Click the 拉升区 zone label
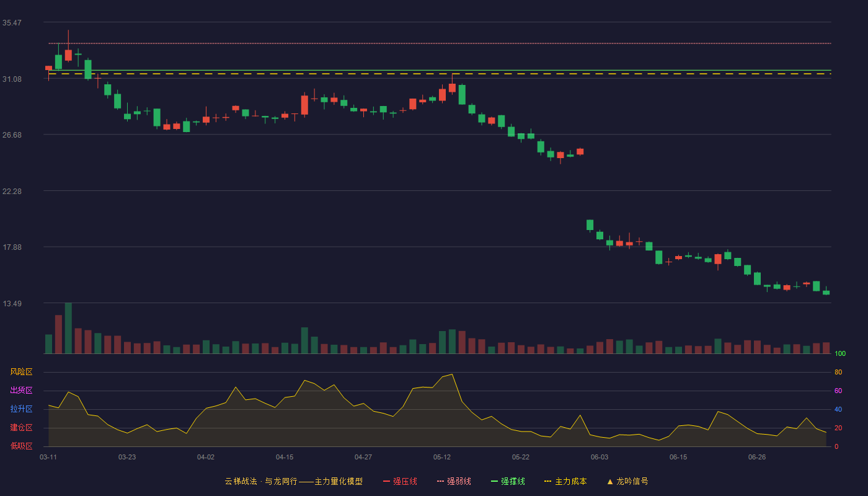The width and height of the screenshot is (868, 496). (21, 409)
